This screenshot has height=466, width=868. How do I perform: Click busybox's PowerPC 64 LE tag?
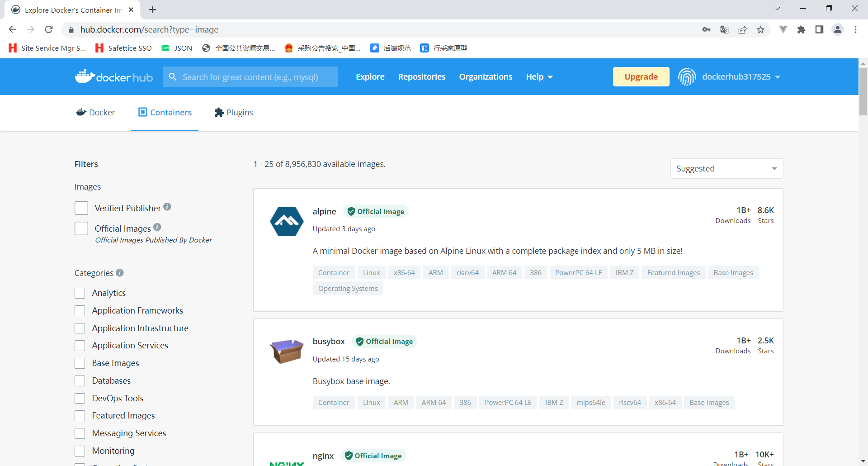click(508, 402)
